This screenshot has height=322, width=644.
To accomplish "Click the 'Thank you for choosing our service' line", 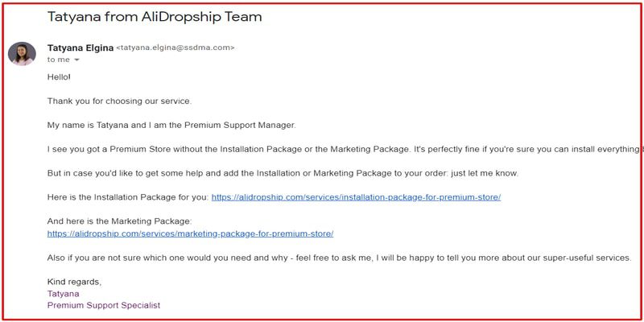I will tap(119, 101).
